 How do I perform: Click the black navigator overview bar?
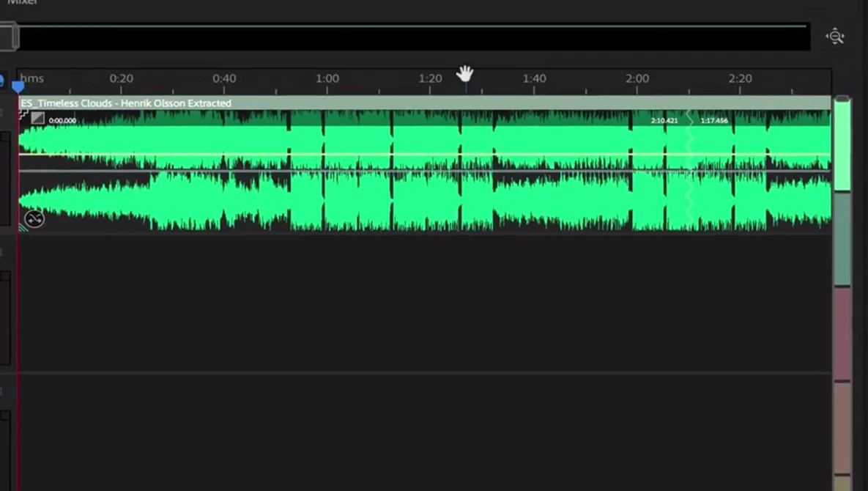415,37
